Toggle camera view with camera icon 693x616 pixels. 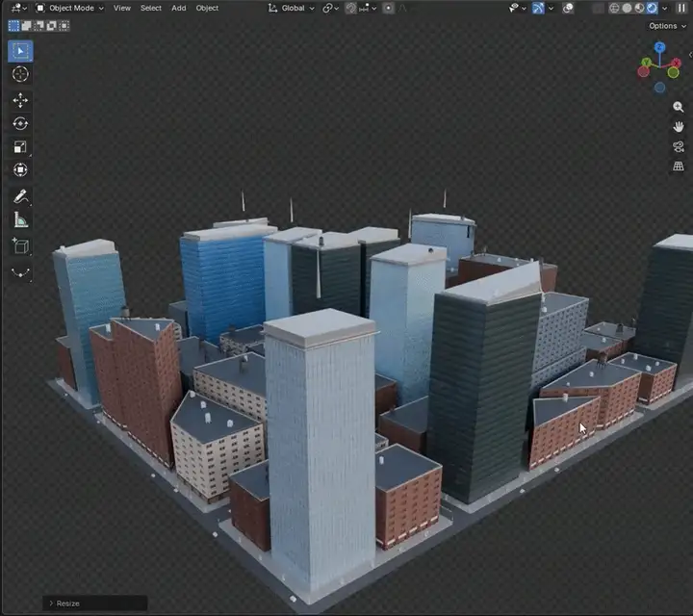(678, 146)
